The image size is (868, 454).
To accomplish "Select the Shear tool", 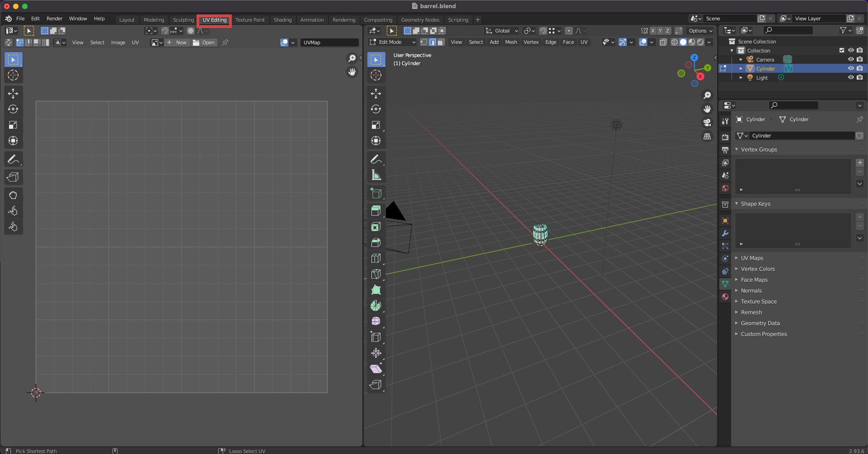I will click(x=376, y=369).
